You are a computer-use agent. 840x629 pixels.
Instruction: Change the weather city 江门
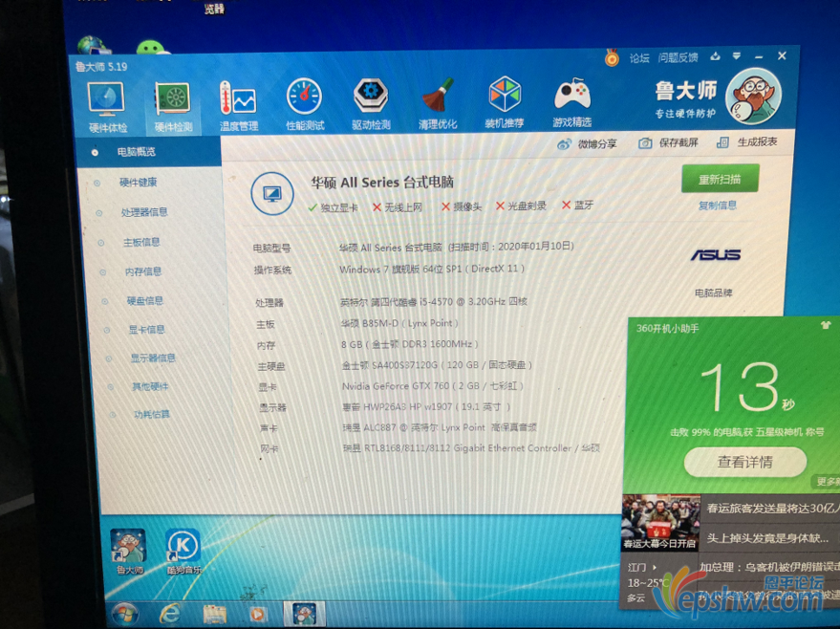pyautogui.click(x=642, y=567)
